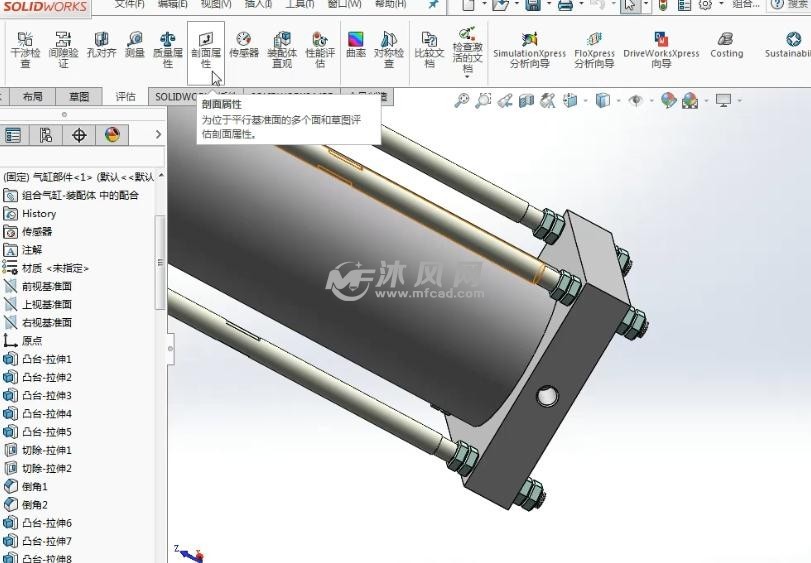Expand more manager tabs chevron
811x563 pixels.
tap(158, 134)
